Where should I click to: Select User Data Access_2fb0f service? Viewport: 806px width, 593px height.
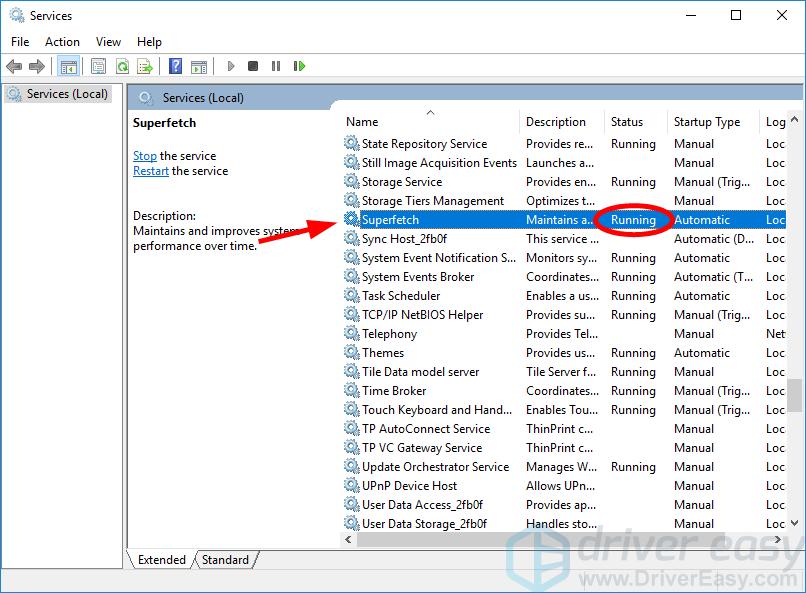tap(564, 505)
